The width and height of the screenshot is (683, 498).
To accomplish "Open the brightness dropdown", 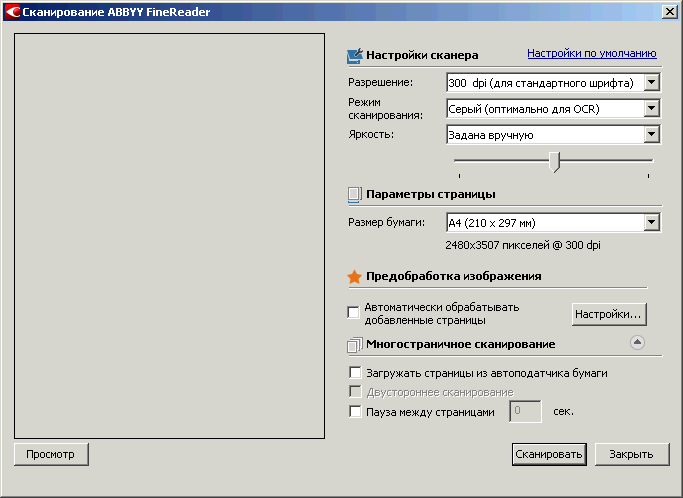I will (x=553, y=135).
